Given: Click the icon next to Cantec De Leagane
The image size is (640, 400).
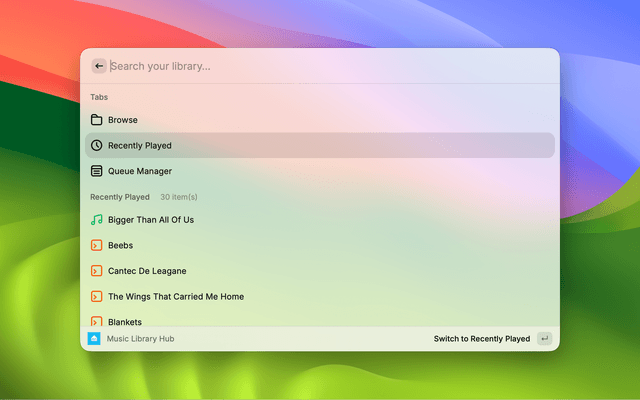Looking at the screenshot, I should (97, 271).
